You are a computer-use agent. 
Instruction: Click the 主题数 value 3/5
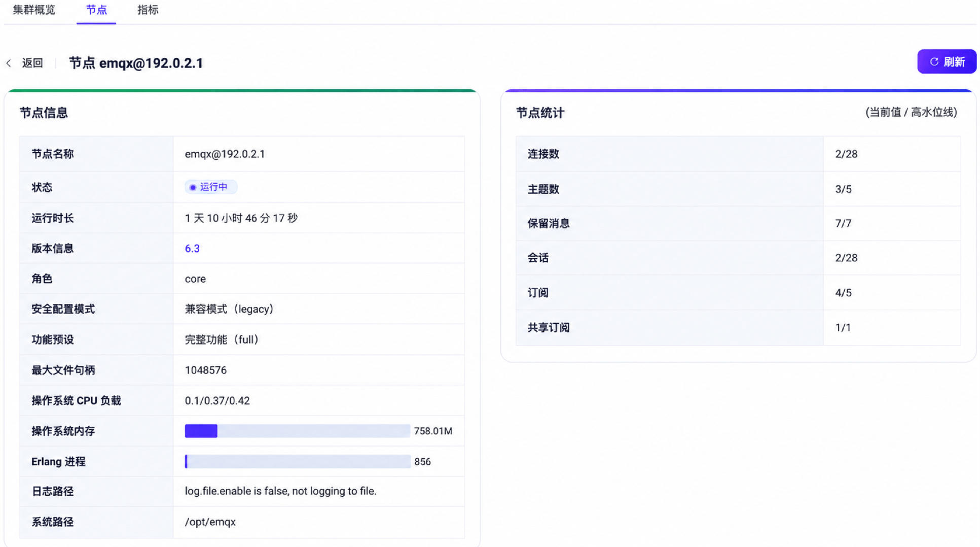click(x=843, y=189)
